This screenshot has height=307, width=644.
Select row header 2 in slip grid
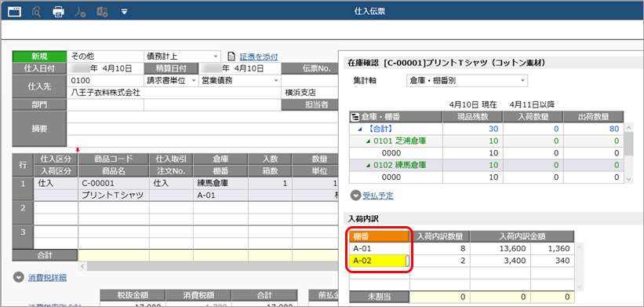(24, 214)
